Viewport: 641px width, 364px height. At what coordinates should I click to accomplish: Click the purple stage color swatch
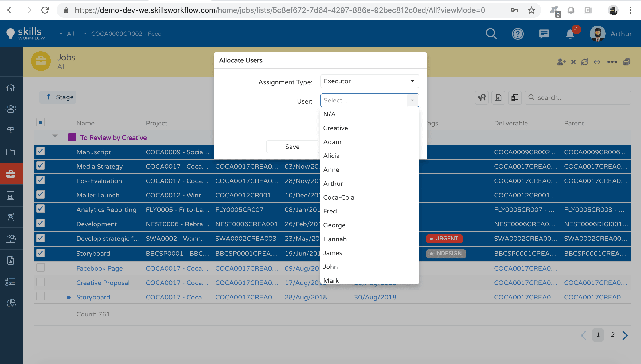tap(72, 137)
